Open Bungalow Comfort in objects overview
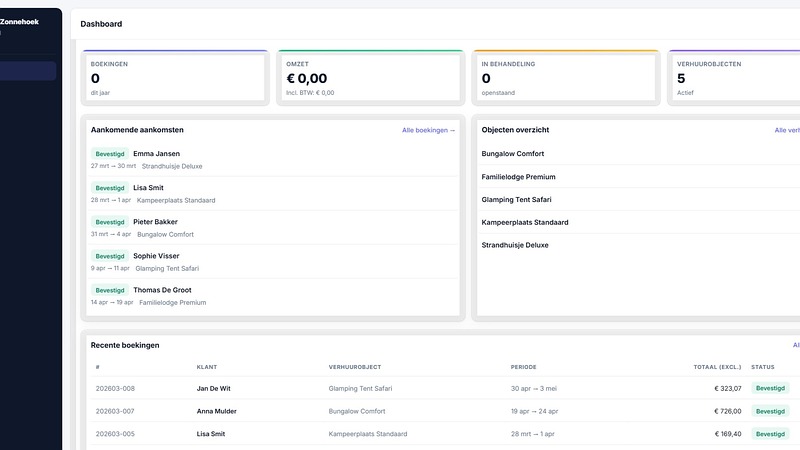 point(513,154)
